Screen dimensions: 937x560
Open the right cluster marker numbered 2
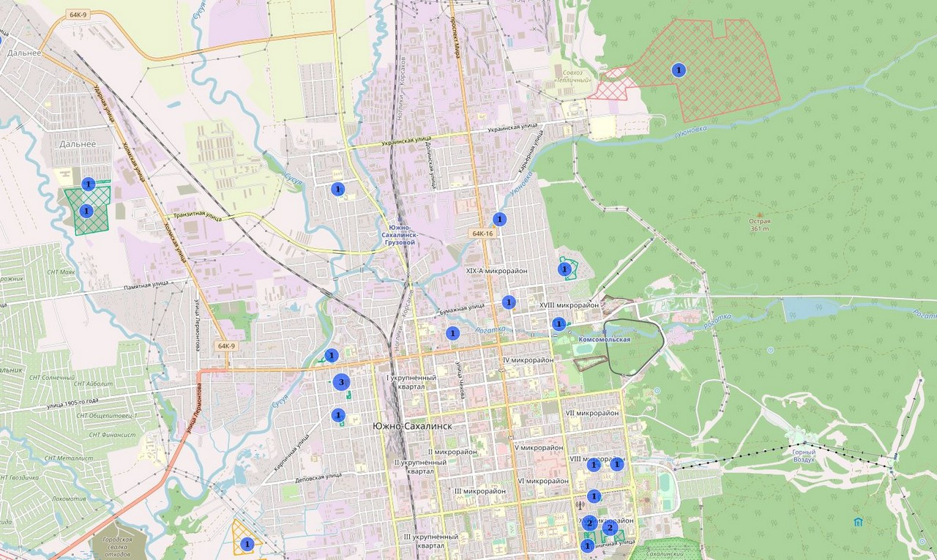[610, 528]
